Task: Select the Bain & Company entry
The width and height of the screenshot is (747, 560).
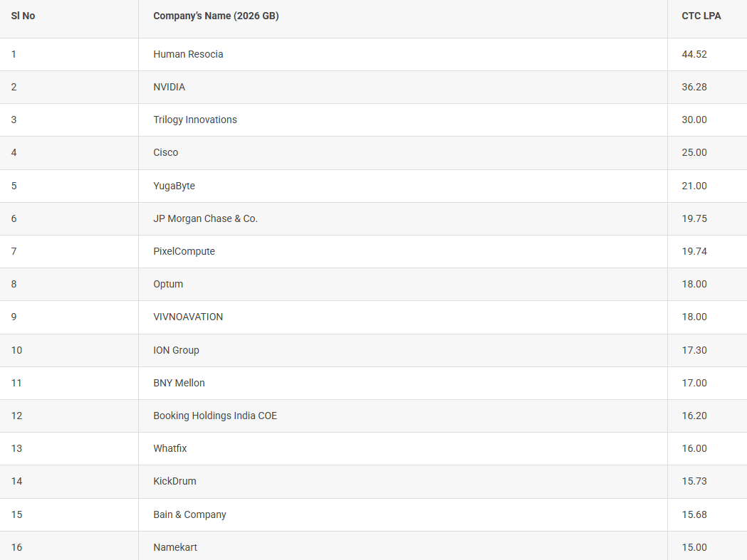Action: click(x=189, y=514)
